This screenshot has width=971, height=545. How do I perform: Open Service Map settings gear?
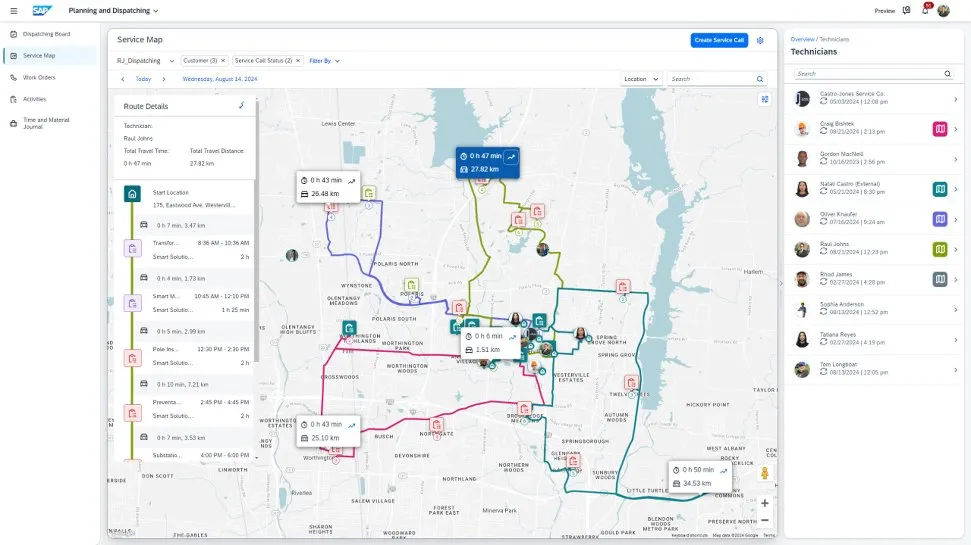click(x=760, y=40)
